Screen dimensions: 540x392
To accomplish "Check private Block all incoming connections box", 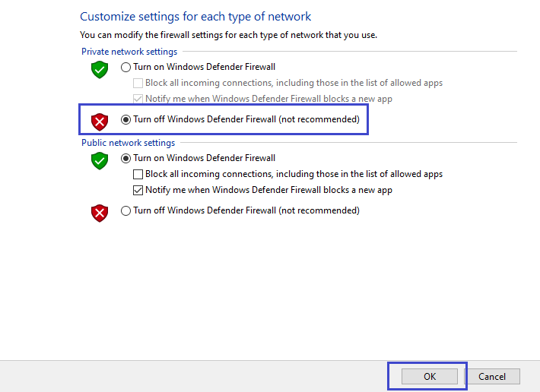I will click(x=138, y=84).
